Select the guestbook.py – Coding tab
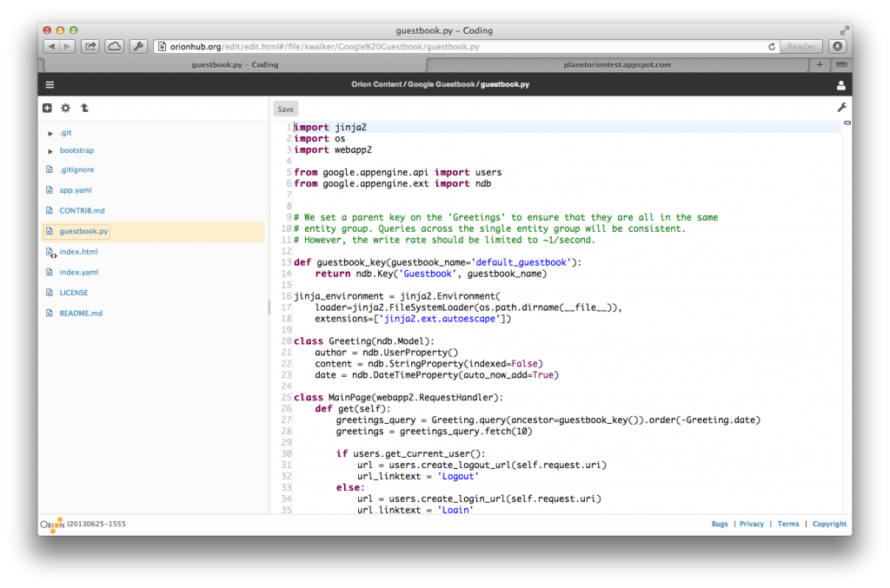The image size is (890, 588). (x=235, y=64)
